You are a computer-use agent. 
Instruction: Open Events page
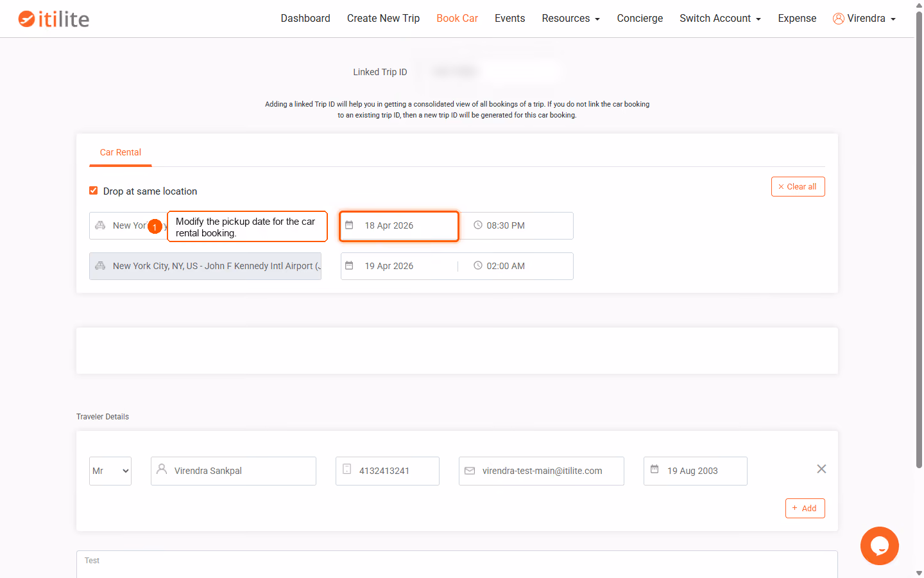tap(509, 19)
